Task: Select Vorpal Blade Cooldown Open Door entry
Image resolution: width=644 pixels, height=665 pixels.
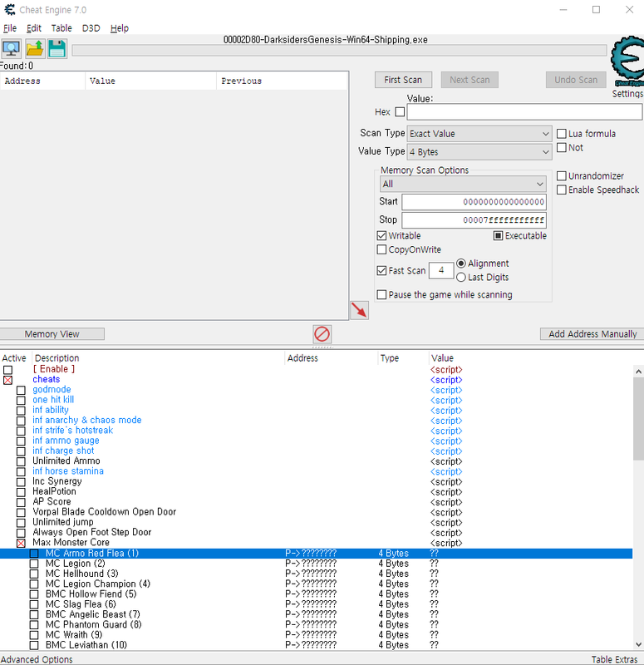Action: 316,512
